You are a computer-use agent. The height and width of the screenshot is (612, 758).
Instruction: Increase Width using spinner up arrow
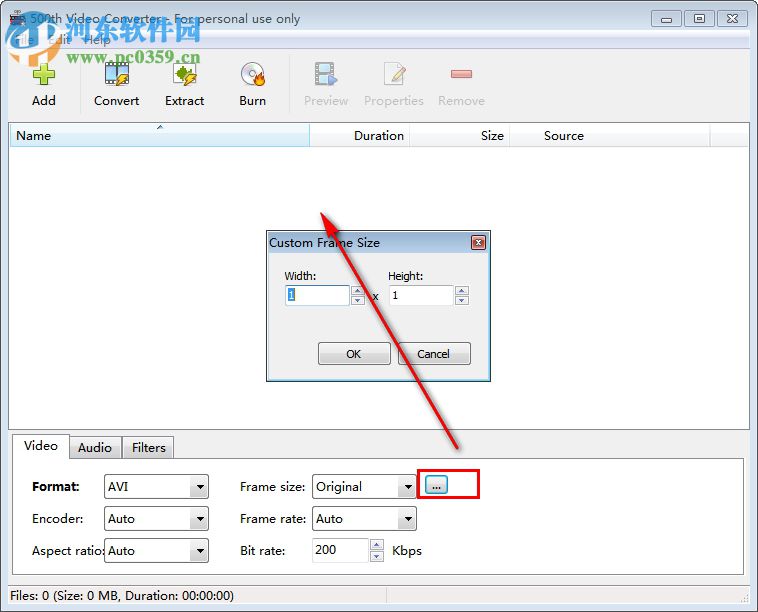358,291
